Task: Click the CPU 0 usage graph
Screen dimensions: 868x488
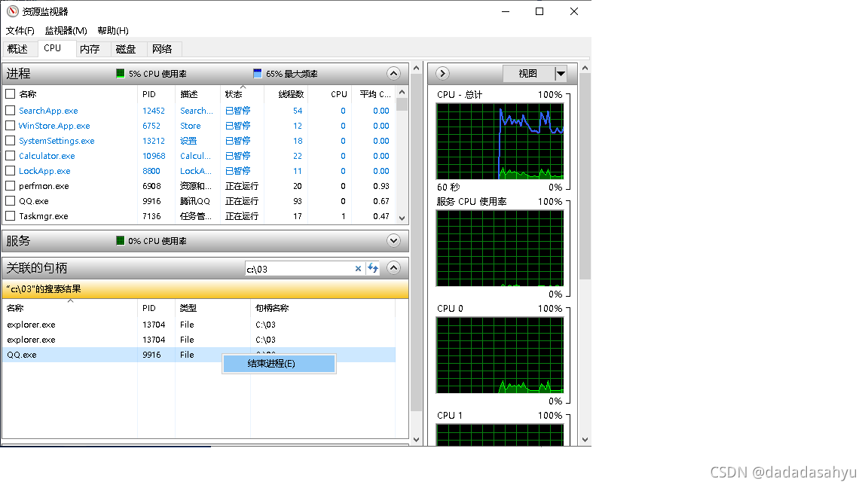Action: click(500, 355)
